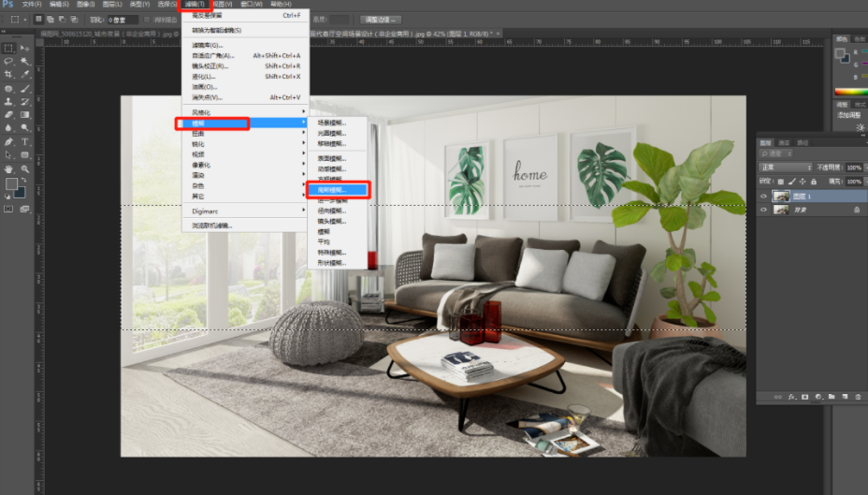The height and width of the screenshot is (495, 868).
Task: Expand the 扭曲 submenu
Action: coord(245,134)
